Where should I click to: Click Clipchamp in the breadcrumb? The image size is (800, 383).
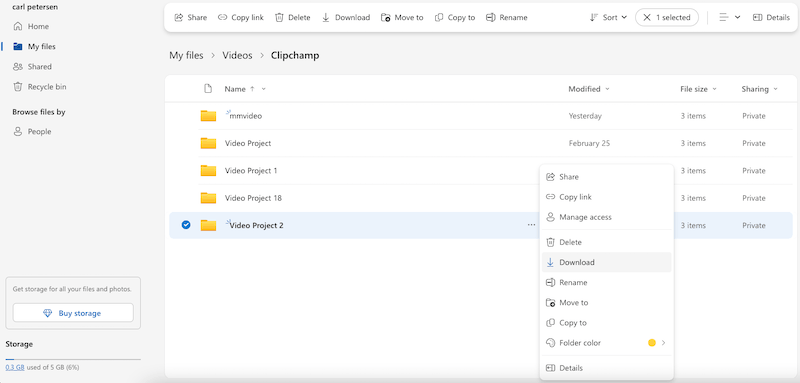pos(295,56)
